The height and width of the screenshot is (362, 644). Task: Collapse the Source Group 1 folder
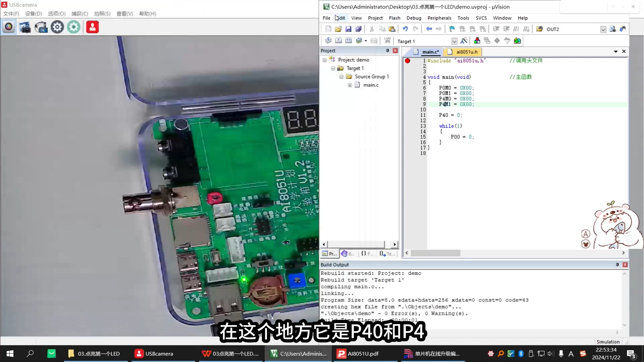[x=341, y=77]
